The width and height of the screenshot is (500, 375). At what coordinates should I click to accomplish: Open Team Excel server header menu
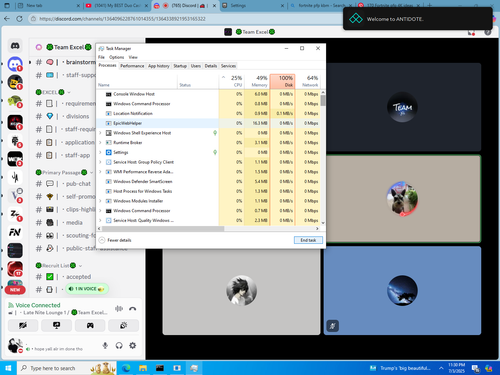pyautogui.click(x=69, y=47)
